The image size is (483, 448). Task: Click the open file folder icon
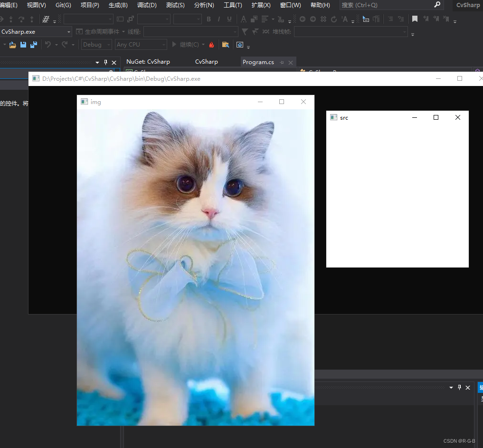(13, 45)
